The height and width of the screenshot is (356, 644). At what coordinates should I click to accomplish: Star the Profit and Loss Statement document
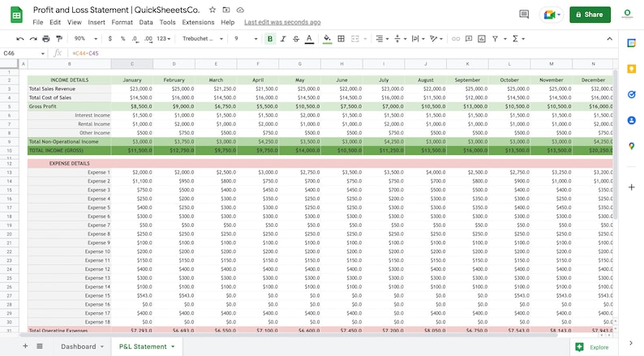213,10
